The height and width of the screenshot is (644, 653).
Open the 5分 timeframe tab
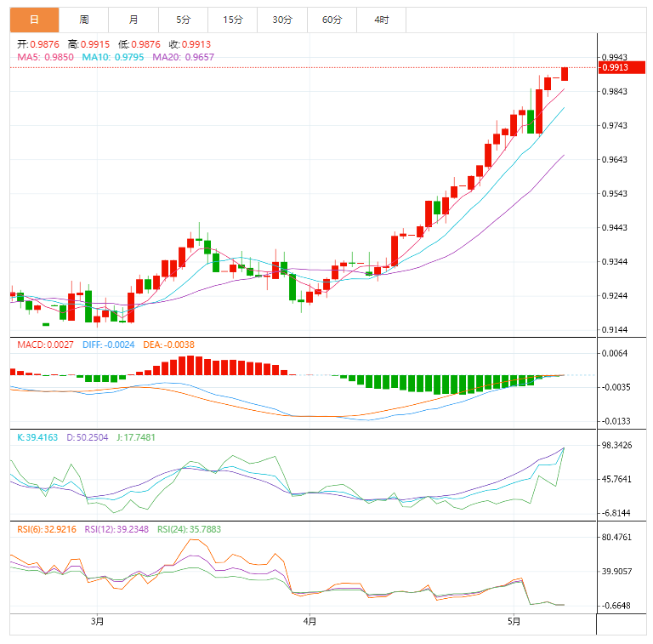[184, 20]
